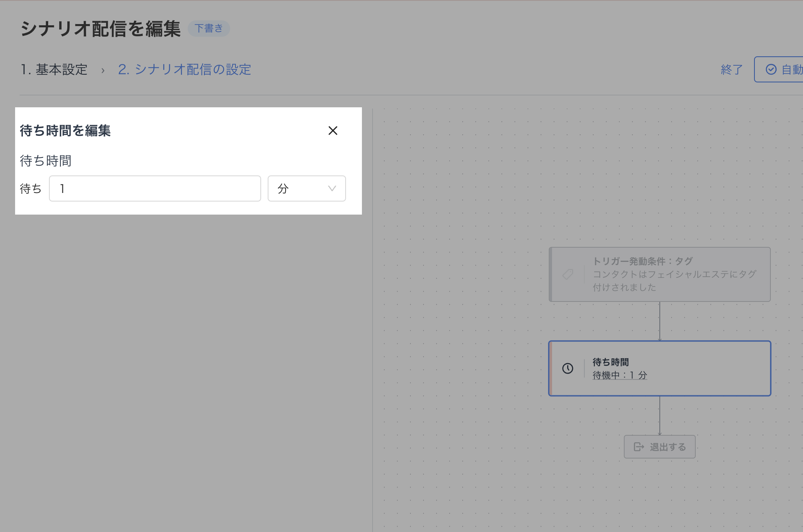Screen dimensions: 803x532
Task: Click connector arrow between wait and exit nodes
Action: (659, 416)
